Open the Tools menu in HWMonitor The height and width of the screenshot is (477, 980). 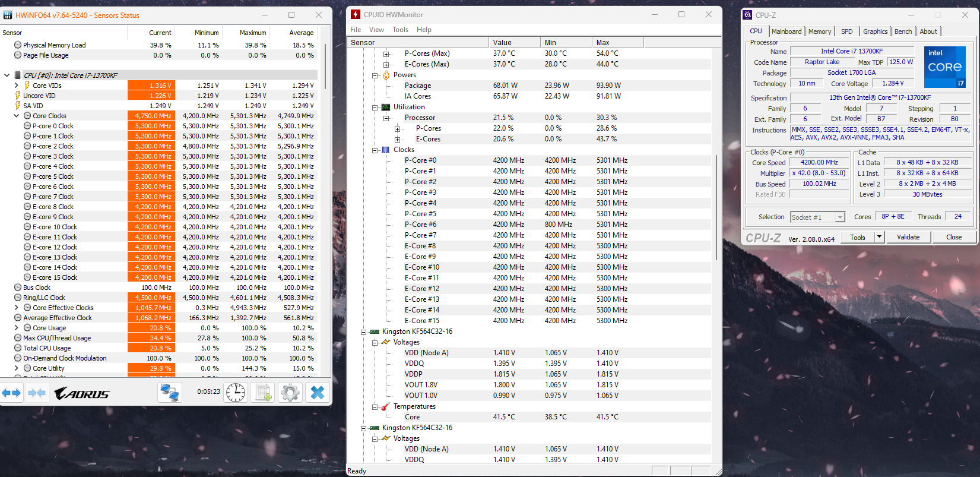pos(400,30)
